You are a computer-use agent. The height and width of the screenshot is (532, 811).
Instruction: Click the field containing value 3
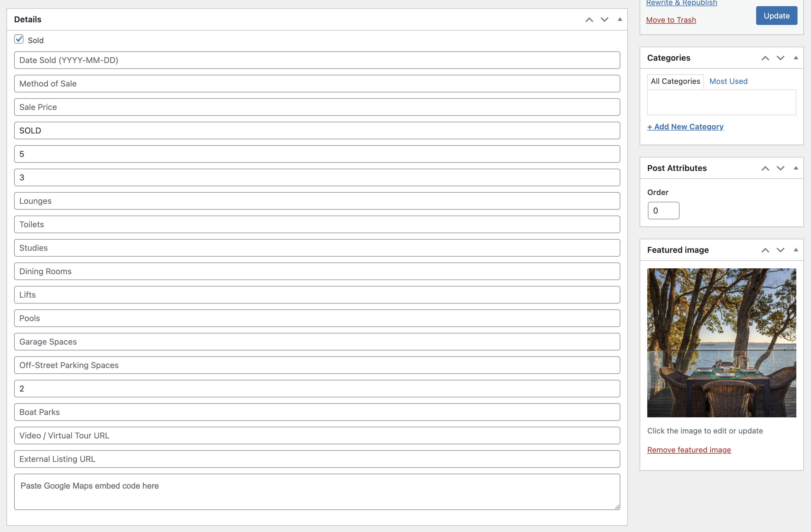(x=317, y=178)
